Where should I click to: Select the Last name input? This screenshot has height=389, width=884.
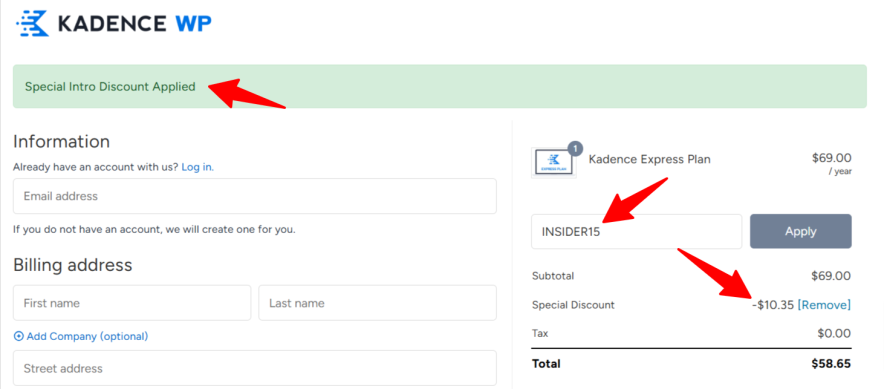pyautogui.click(x=378, y=303)
